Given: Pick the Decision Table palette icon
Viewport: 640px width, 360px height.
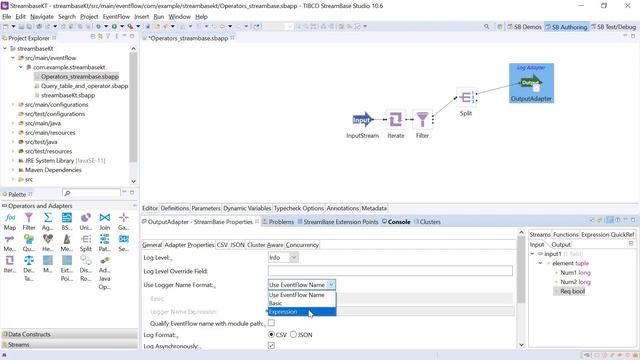Looking at the screenshot, I should pos(29,268).
